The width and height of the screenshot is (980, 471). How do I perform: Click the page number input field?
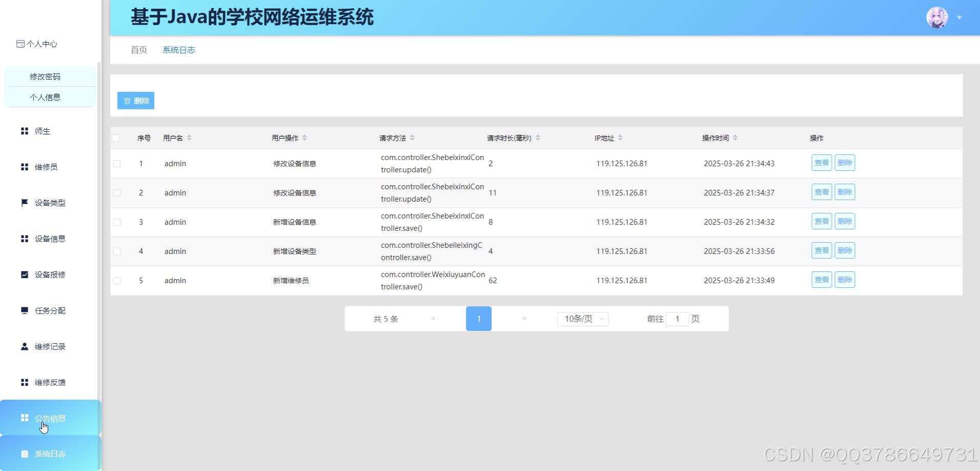click(x=677, y=319)
